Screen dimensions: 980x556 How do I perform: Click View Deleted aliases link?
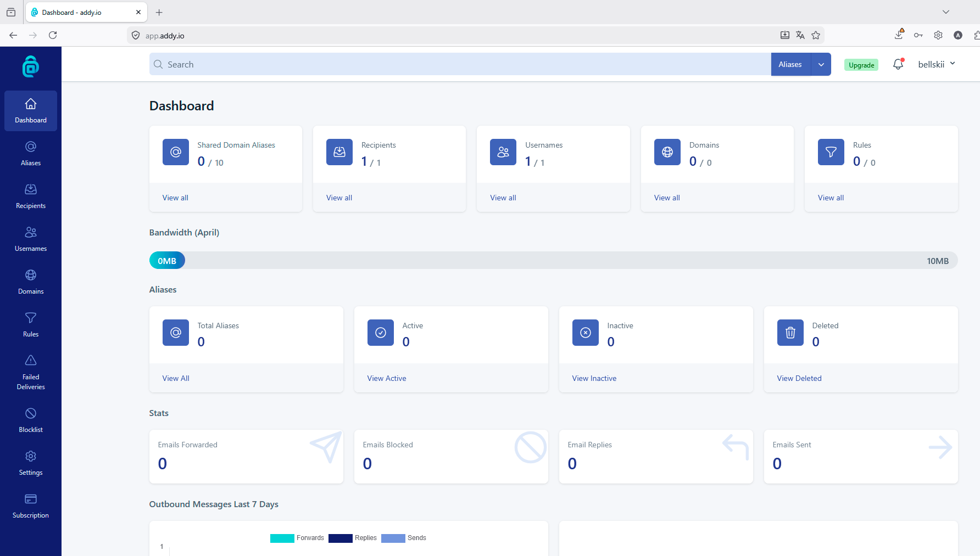(799, 378)
